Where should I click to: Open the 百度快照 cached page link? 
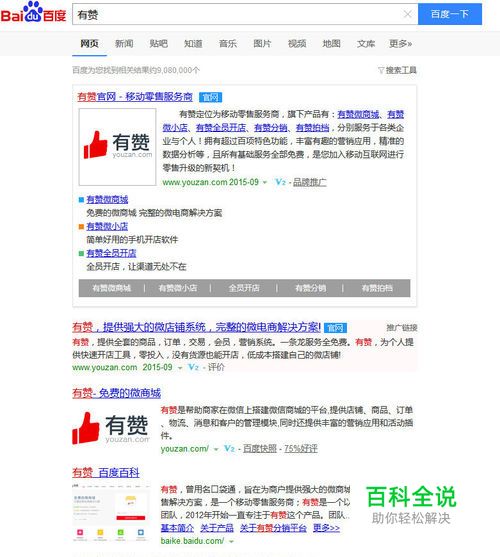coord(260,449)
